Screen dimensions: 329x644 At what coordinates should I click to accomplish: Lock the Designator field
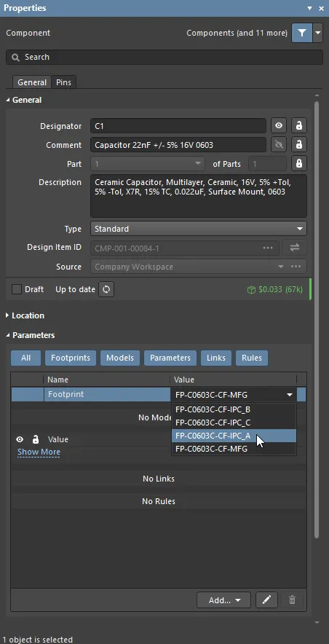(299, 126)
